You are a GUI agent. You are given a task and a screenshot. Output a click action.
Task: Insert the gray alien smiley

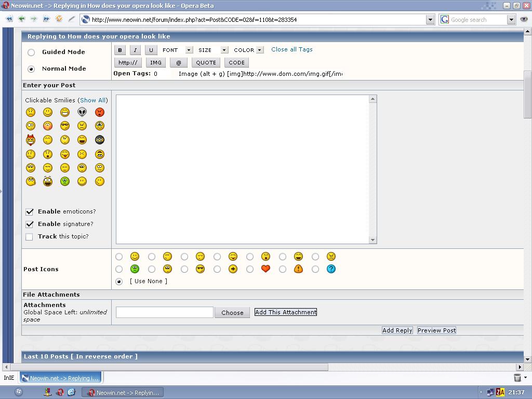coord(82,112)
